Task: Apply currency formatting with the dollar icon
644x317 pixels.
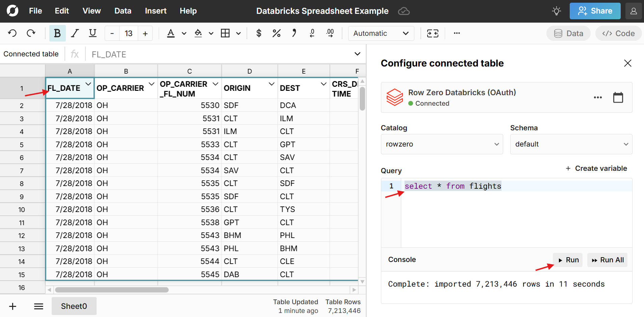Action: [x=258, y=33]
